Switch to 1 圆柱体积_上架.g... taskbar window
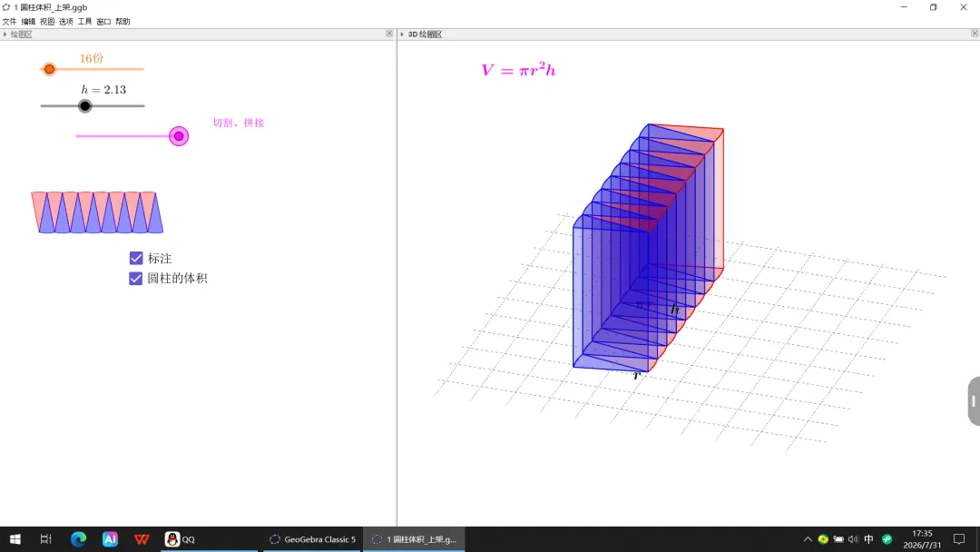Screen dimensions: 980x552 point(414,539)
